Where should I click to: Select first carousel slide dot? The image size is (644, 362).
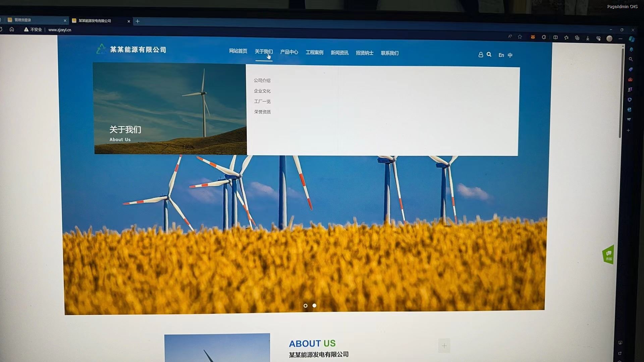[305, 306]
